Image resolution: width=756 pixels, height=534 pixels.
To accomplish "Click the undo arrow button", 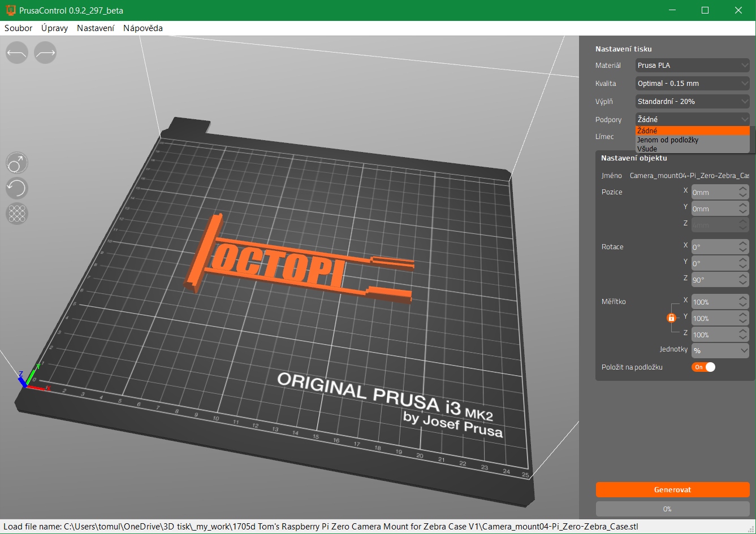I will (17, 53).
